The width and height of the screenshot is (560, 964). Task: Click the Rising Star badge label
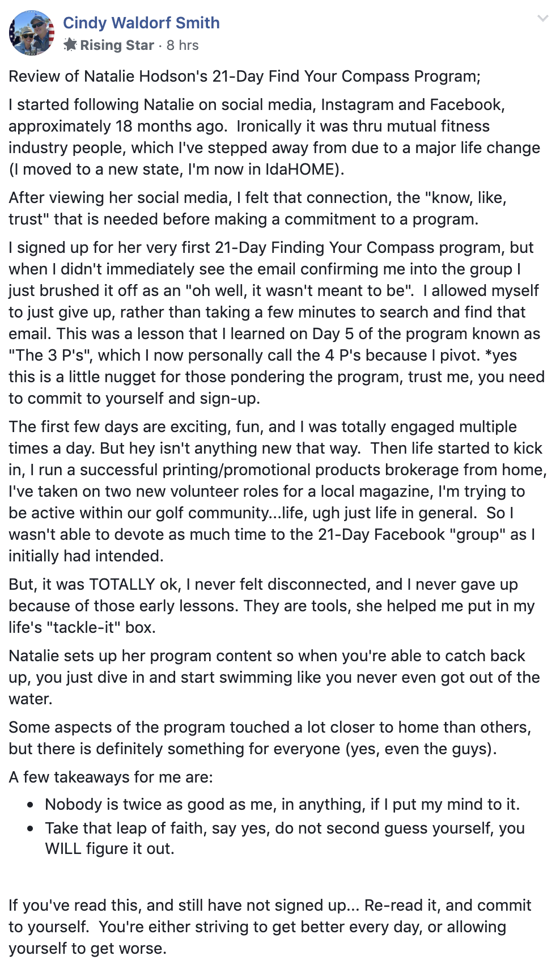point(117,45)
